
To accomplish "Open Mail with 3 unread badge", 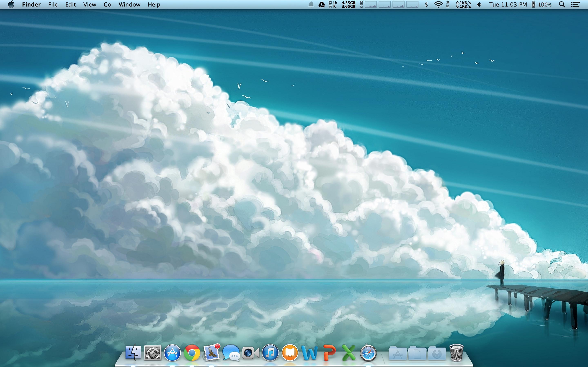I will [211, 353].
